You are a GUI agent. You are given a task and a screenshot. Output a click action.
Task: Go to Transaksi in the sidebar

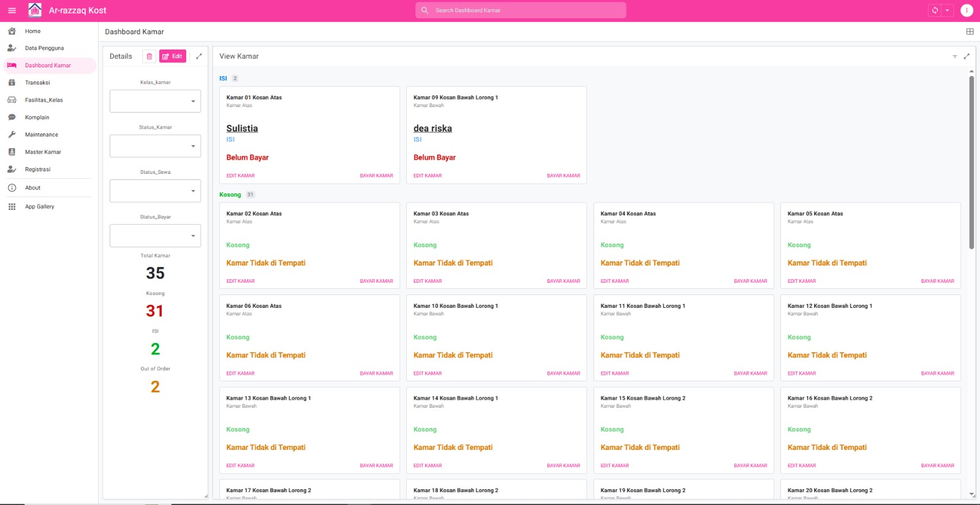point(37,83)
